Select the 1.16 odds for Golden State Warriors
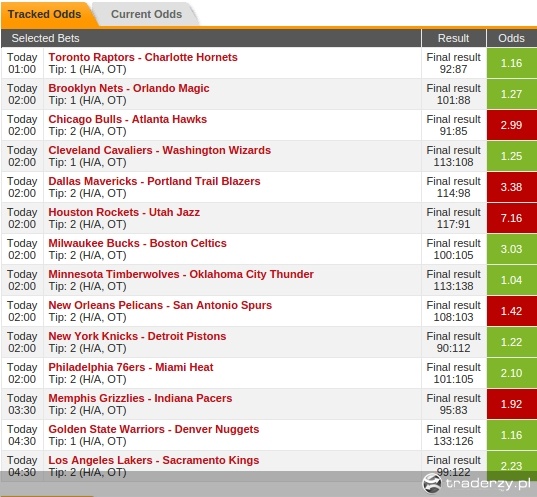The height and width of the screenshot is (497, 537). (x=512, y=435)
